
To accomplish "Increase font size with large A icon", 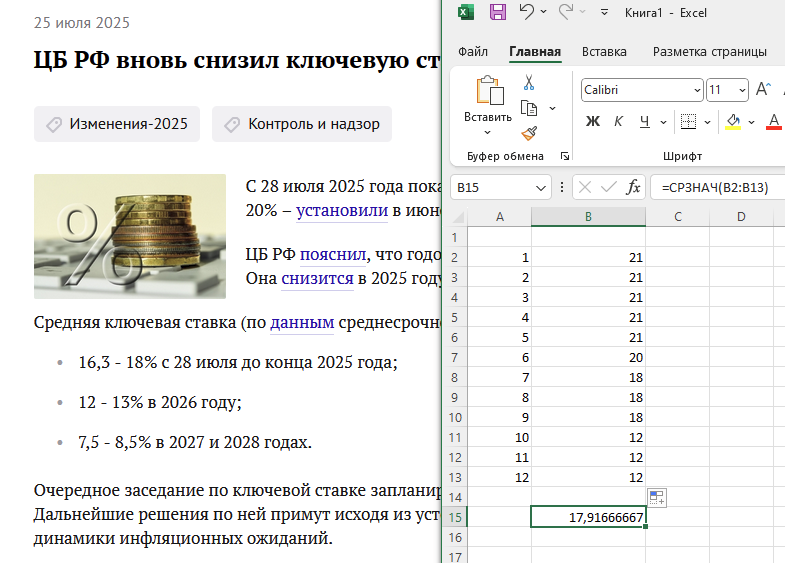I will (x=763, y=90).
